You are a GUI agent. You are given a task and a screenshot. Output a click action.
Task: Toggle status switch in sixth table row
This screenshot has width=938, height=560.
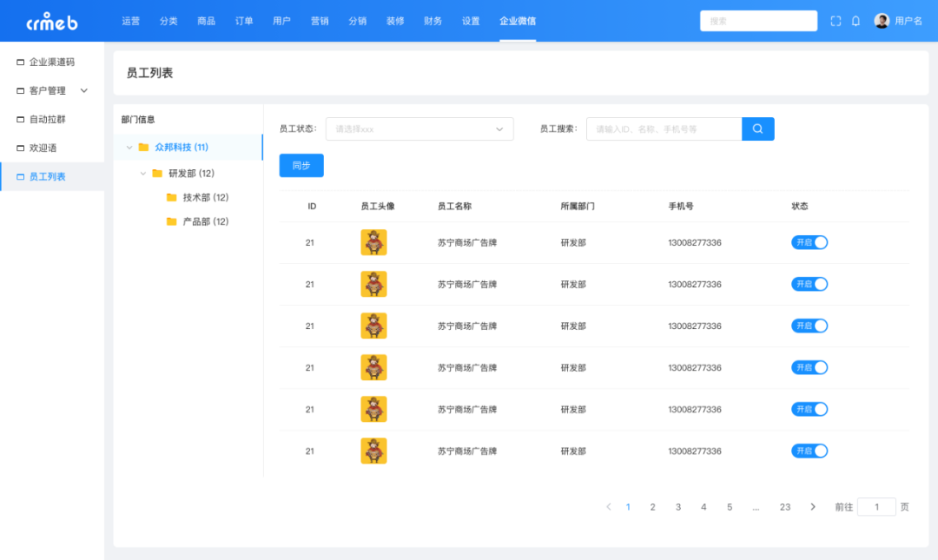pos(809,451)
